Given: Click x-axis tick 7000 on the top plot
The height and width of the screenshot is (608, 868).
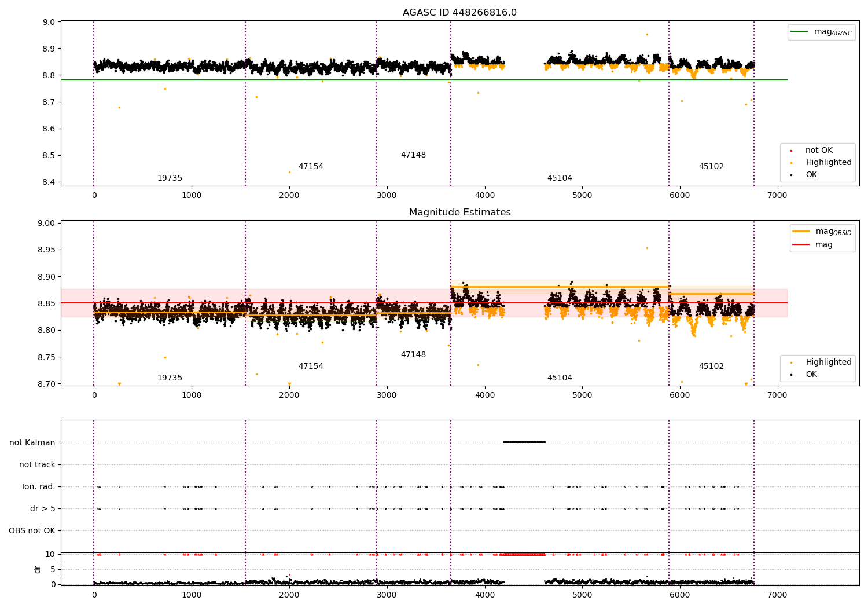Looking at the screenshot, I should pyautogui.click(x=777, y=195).
